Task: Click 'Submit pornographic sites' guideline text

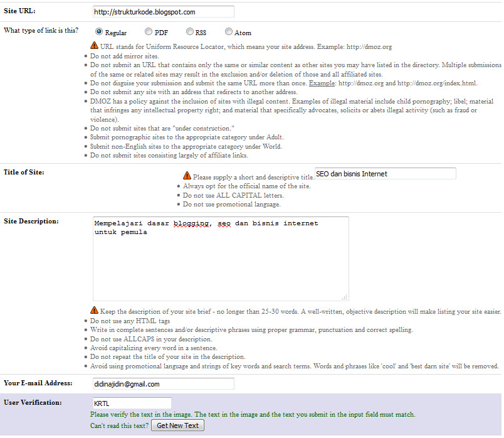Action: click(x=187, y=137)
